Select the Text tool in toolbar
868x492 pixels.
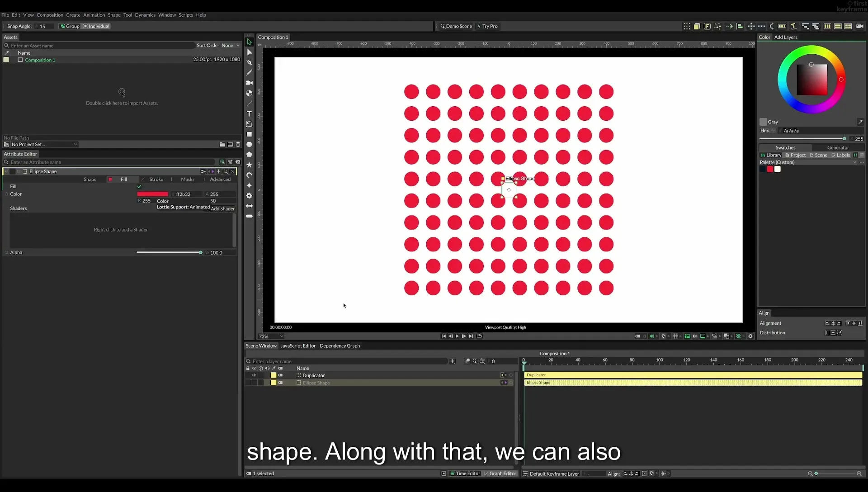pos(249,114)
